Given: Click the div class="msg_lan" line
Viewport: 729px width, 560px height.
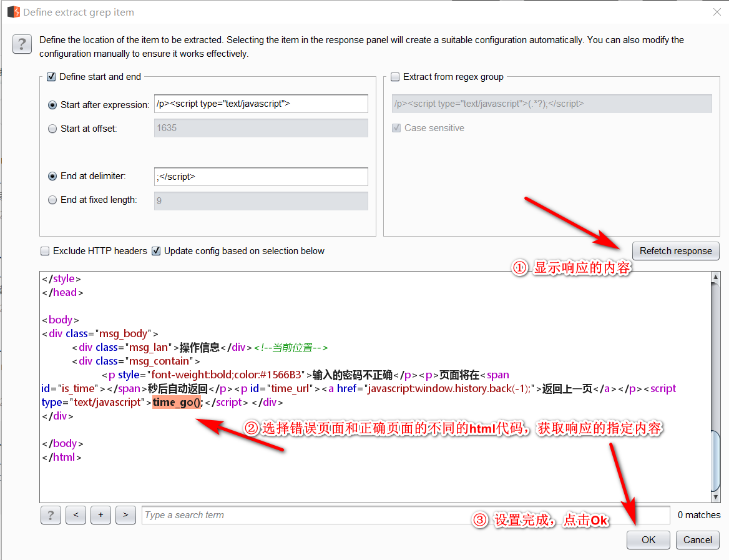Looking at the screenshot, I should pos(200,348).
